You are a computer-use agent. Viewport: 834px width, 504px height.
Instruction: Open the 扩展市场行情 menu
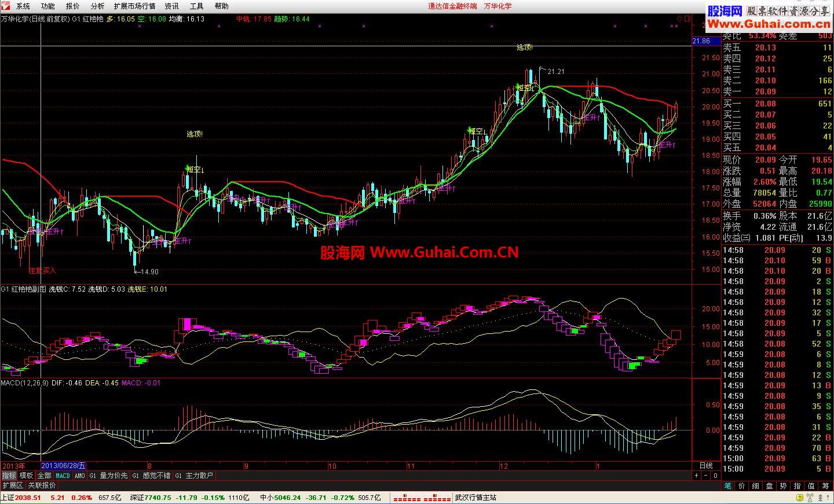(x=134, y=6)
